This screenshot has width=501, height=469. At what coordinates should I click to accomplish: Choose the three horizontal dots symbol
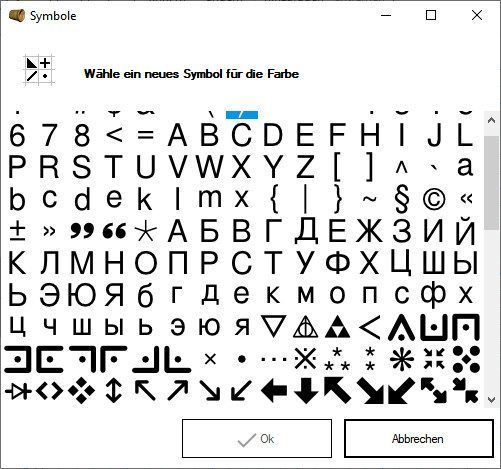274,360
